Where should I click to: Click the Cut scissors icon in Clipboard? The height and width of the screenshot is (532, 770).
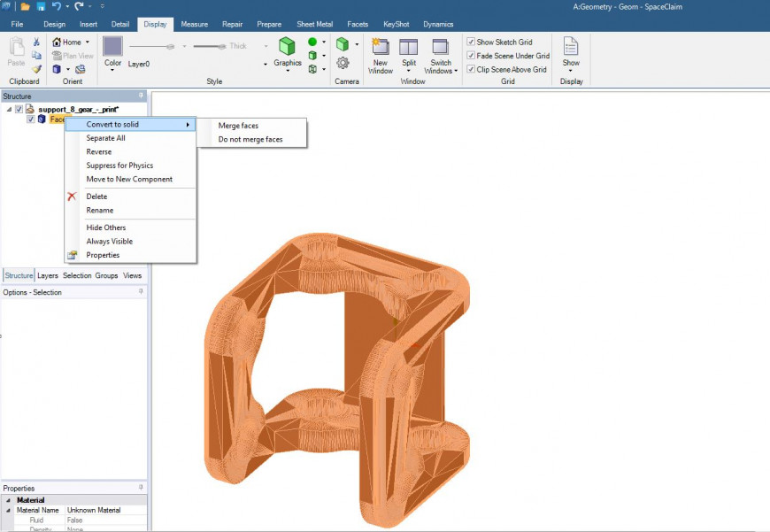36,42
